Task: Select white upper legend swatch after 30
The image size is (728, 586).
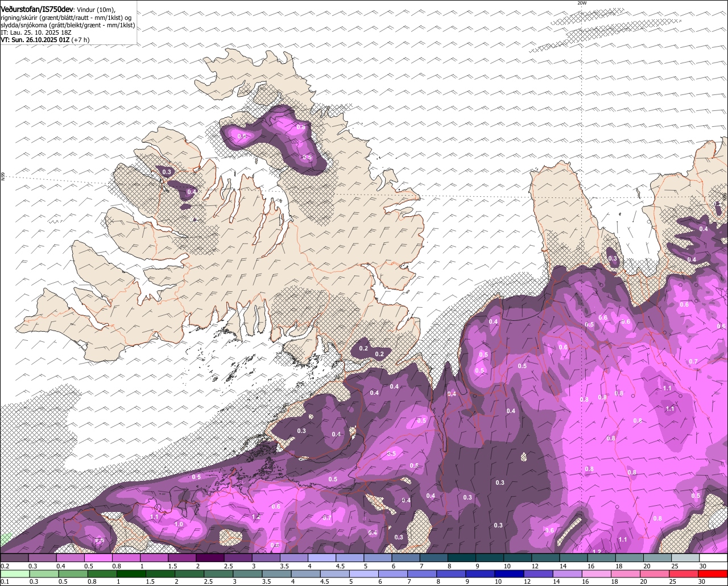Action: click(714, 558)
